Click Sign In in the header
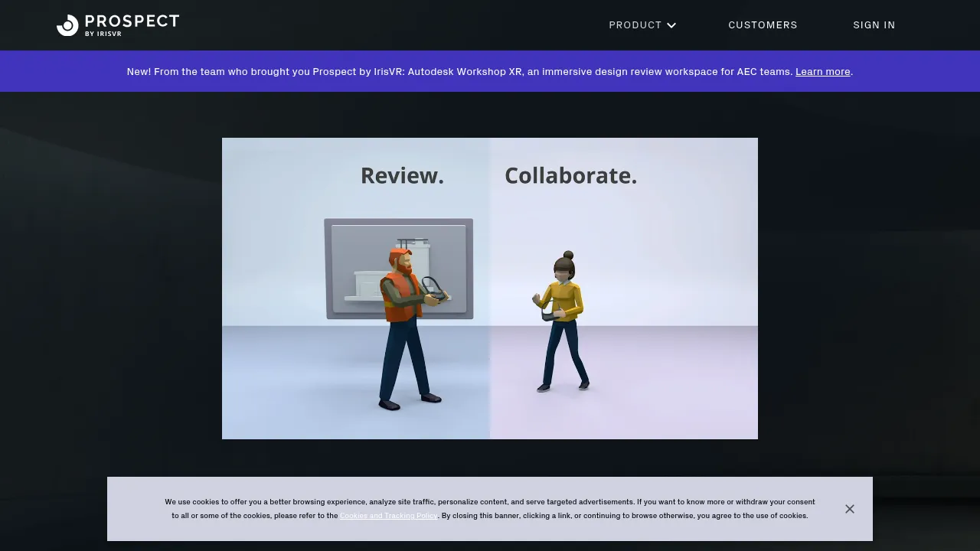The width and height of the screenshot is (980, 551). [x=874, y=25]
